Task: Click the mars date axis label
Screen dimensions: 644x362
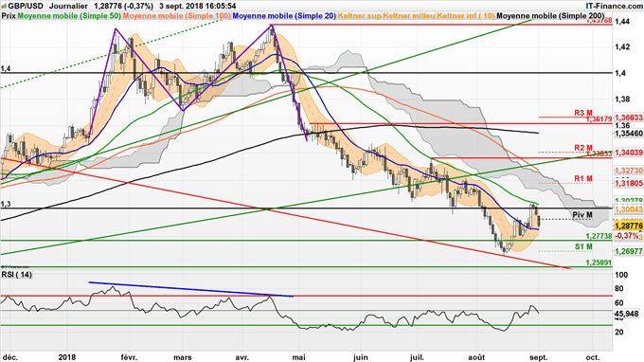Action: pos(183,357)
